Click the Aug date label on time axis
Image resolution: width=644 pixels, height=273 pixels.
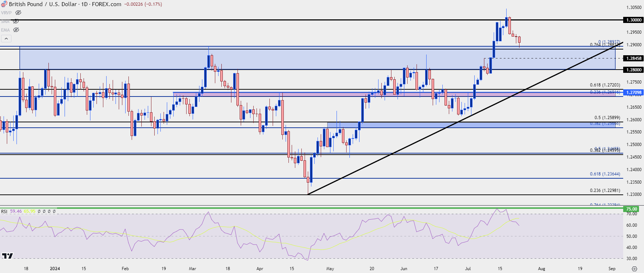click(x=542, y=269)
